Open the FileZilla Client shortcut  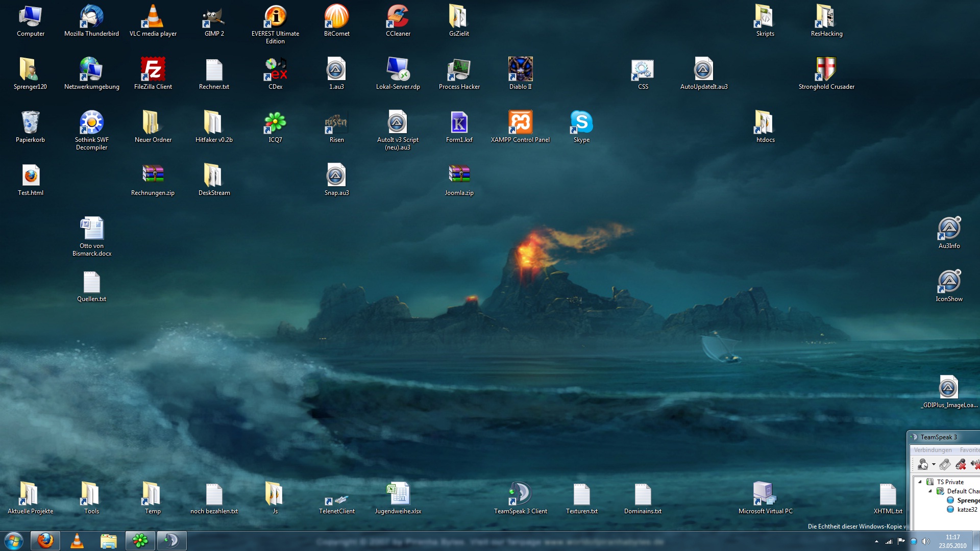click(153, 70)
